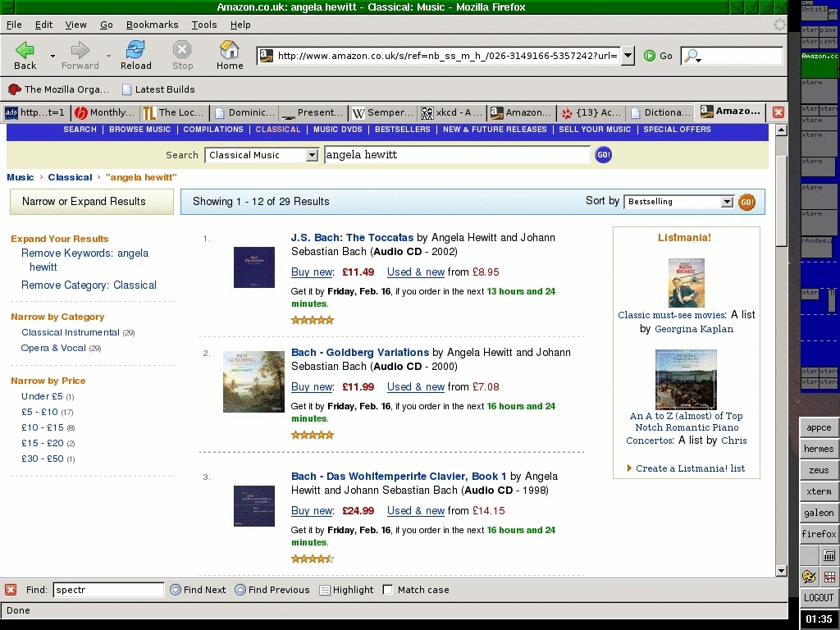Click the Find Next arrow icon
Viewport: 840px width, 630px height.
176,590
